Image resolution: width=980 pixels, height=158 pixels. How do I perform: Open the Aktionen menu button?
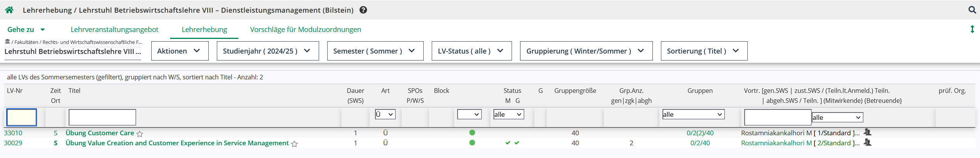(180, 51)
